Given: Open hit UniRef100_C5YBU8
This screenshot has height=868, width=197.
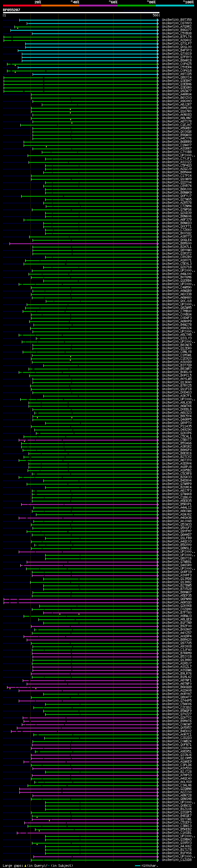Looking at the screenshot, I should (177, 33).
